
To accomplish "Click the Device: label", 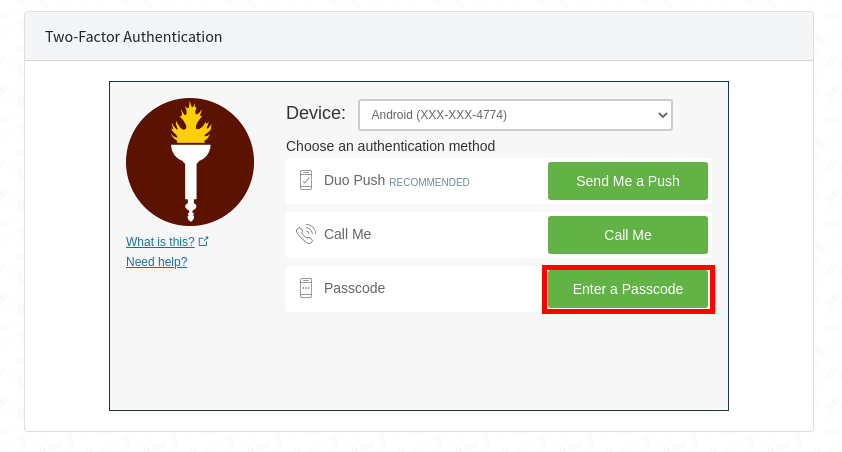I will click(316, 113).
